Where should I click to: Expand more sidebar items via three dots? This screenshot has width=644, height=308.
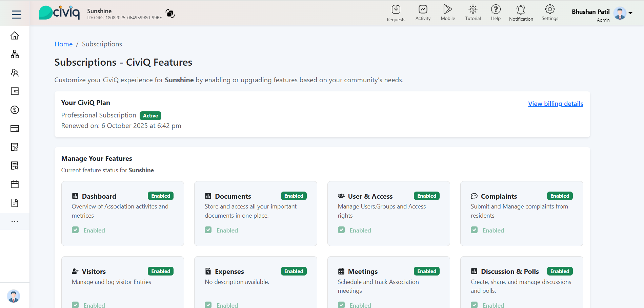tap(15, 221)
